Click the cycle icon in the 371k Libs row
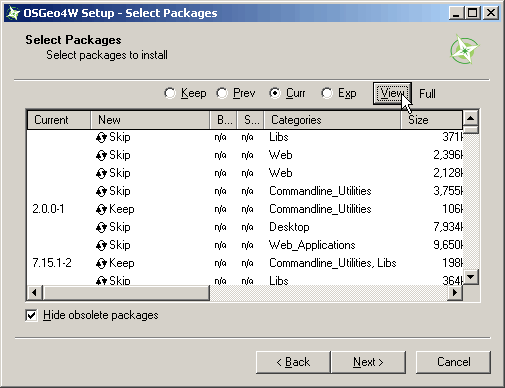This screenshot has height=388, width=505. point(101,137)
